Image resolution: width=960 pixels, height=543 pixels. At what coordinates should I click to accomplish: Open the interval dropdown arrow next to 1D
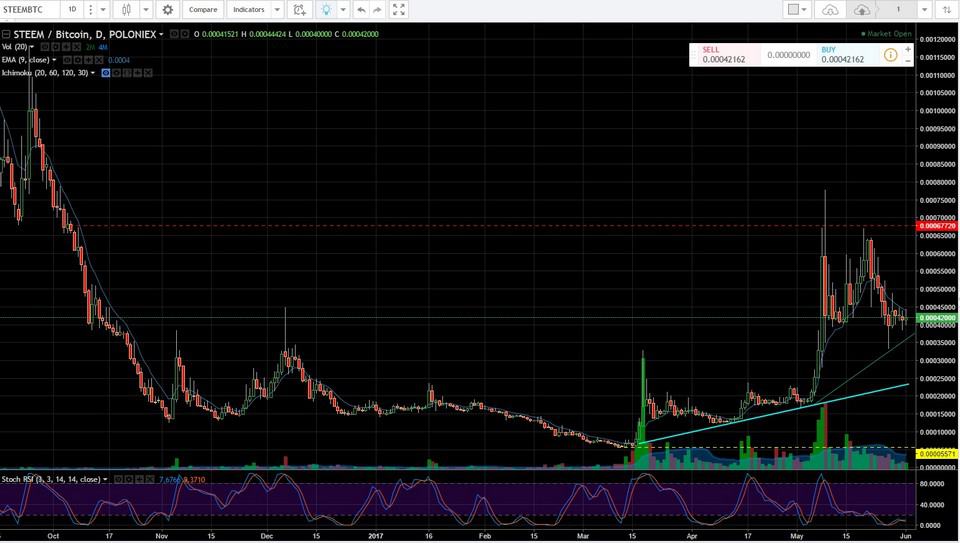103,10
